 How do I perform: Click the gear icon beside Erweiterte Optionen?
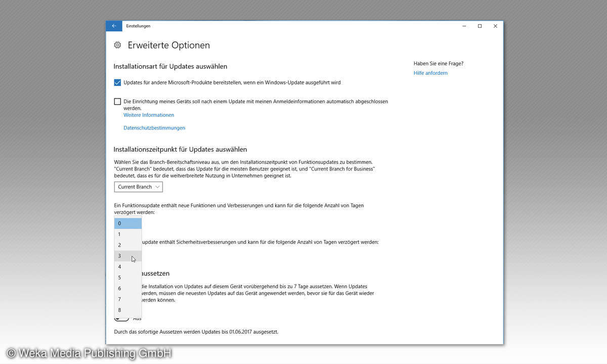[x=117, y=45]
